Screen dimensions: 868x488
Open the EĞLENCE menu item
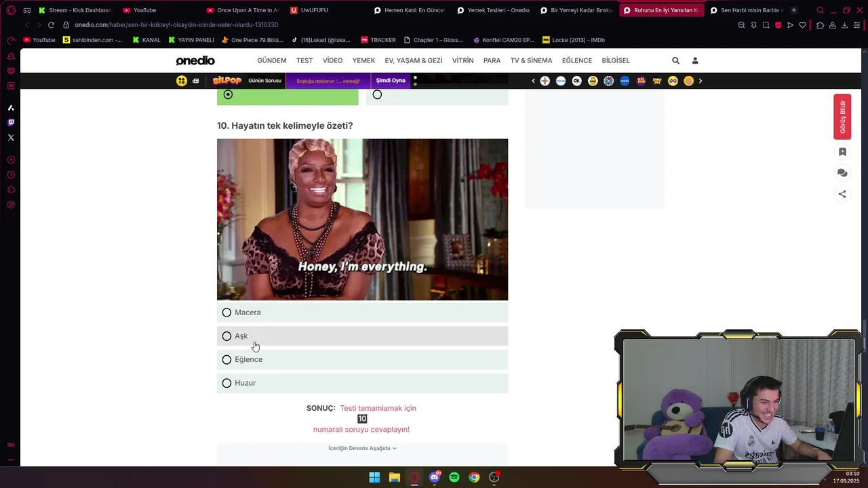coord(577,60)
